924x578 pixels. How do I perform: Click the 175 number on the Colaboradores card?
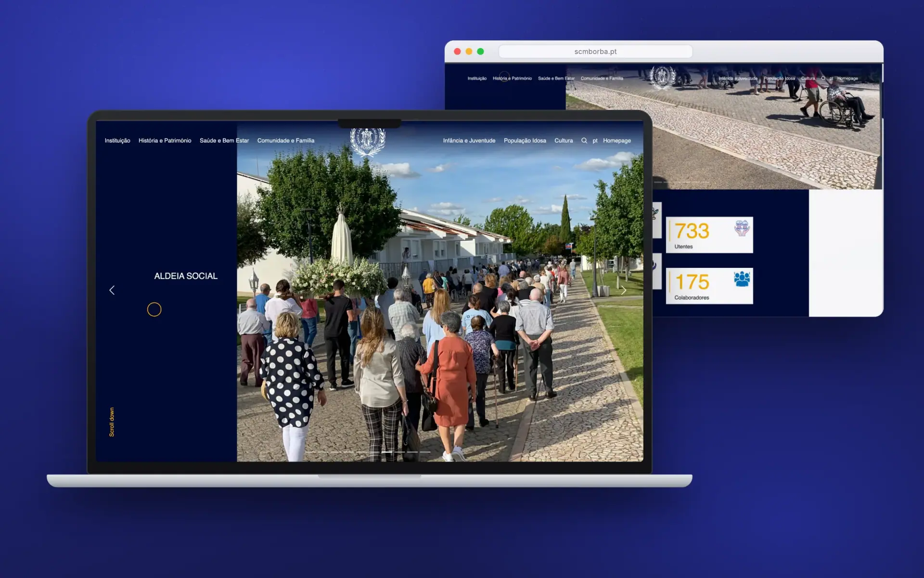pos(692,282)
